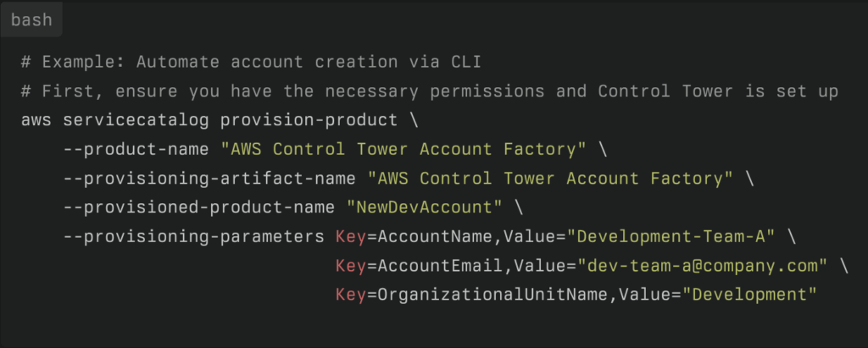Image resolution: width=868 pixels, height=348 pixels.
Task: Click the red Key before AccountEmail
Action: click(x=350, y=266)
